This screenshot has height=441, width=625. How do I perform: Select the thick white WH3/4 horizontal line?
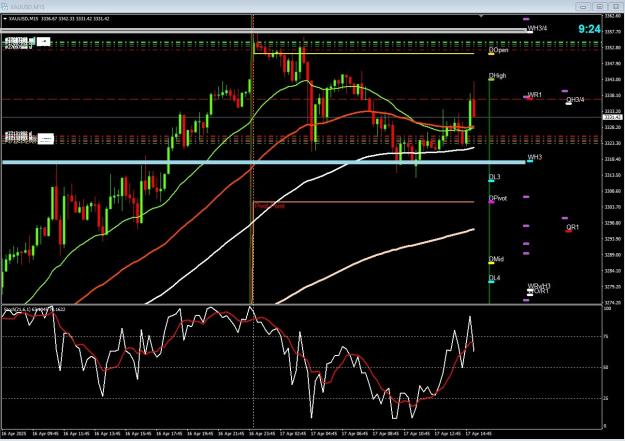pos(263,30)
